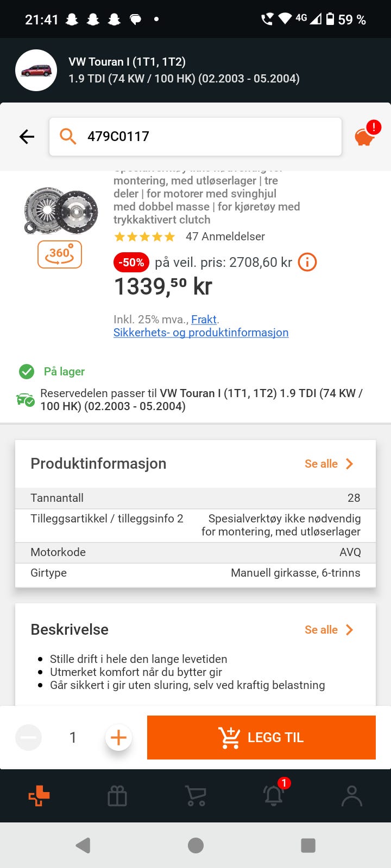Tap the price info circle icon
391x868 pixels.
pyautogui.click(x=307, y=263)
